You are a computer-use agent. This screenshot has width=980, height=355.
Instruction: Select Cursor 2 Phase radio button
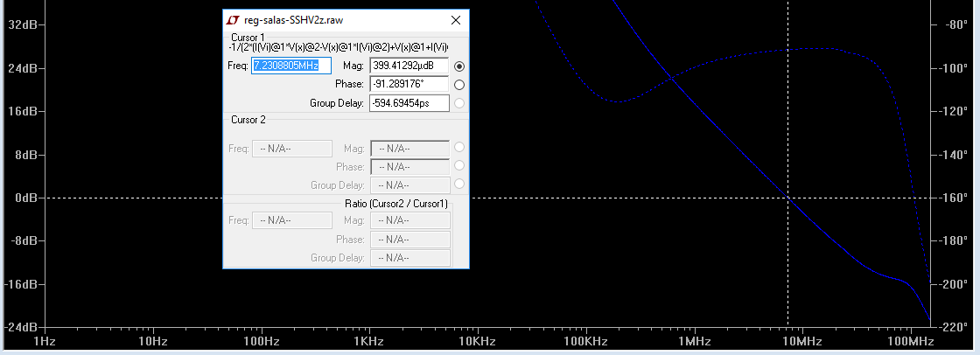[459, 165]
